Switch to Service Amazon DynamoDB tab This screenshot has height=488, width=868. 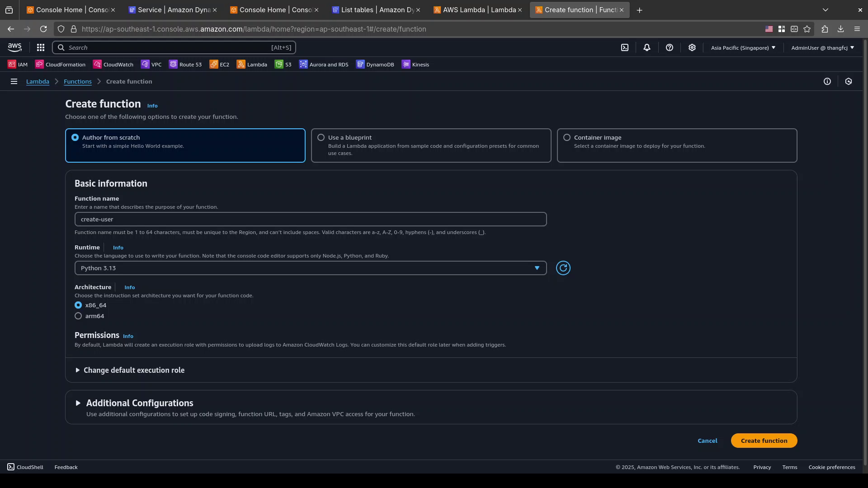172,10
